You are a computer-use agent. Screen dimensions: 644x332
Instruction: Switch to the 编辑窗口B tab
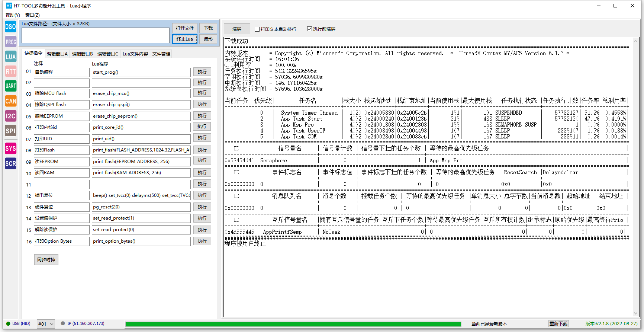(83, 54)
